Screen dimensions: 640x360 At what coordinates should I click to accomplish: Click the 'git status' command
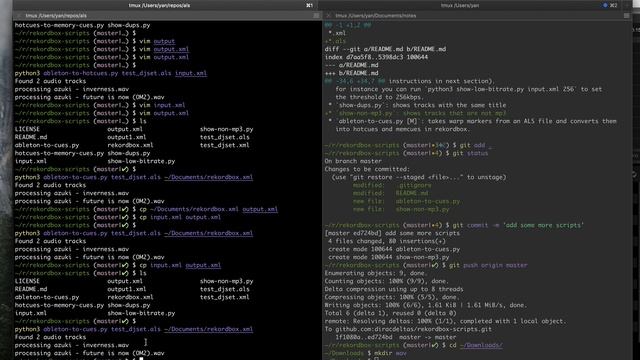click(470, 153)
